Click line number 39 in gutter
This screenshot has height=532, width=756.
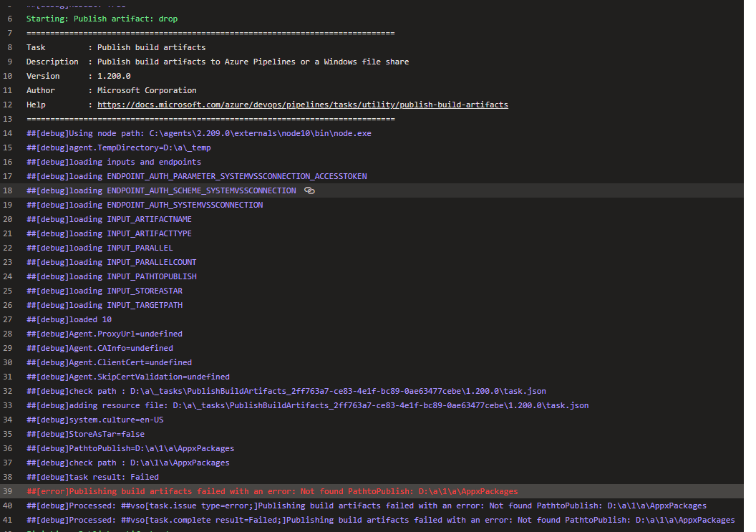pyautogui.click(x=8, y=491)
